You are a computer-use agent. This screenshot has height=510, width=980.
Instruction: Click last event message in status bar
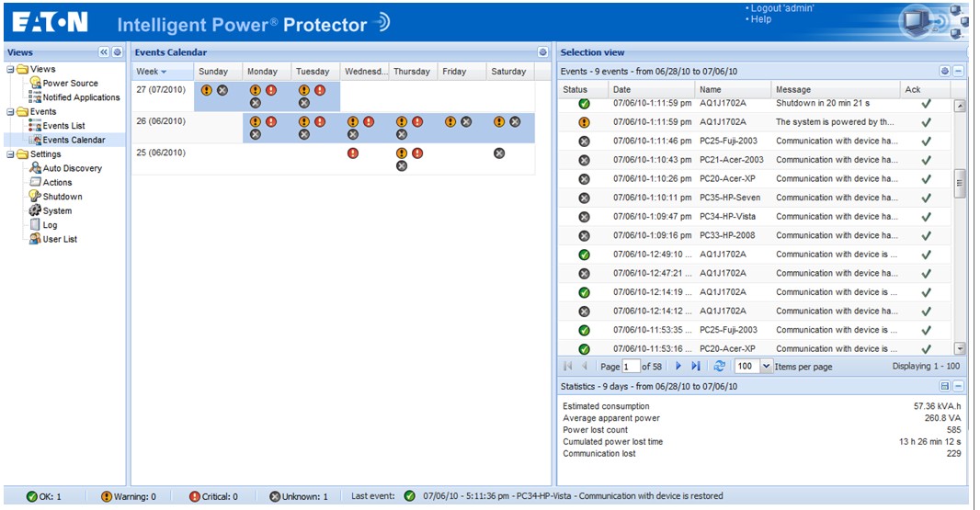573,495
